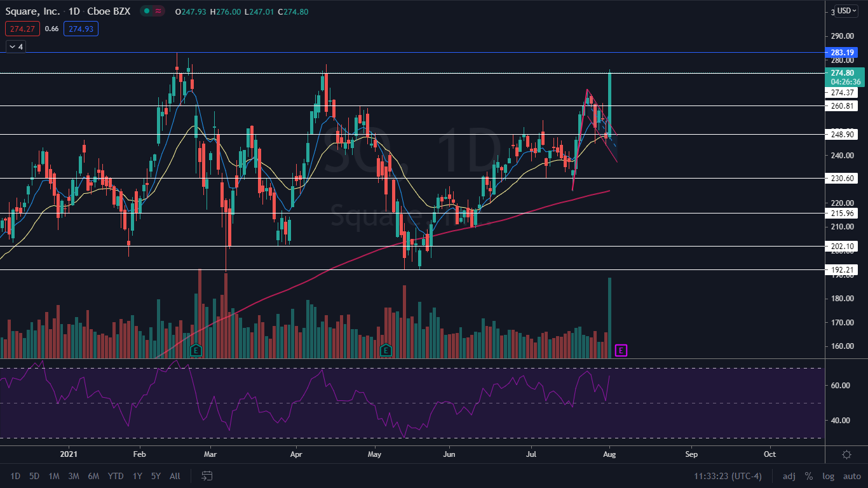Click the 248.90 horizontal line label
Screen dimensions: 868x488
(x=842, y=134)
